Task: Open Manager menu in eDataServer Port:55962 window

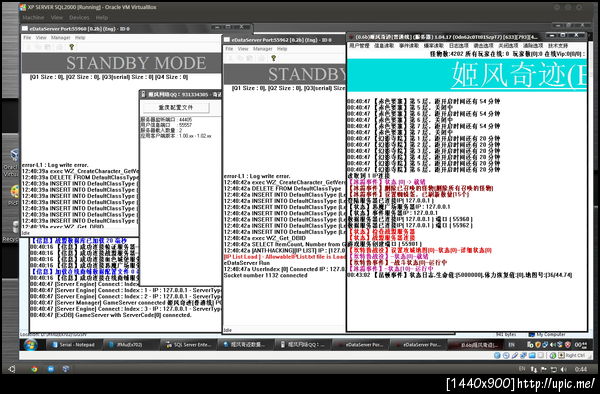Action: pos(262,49)
